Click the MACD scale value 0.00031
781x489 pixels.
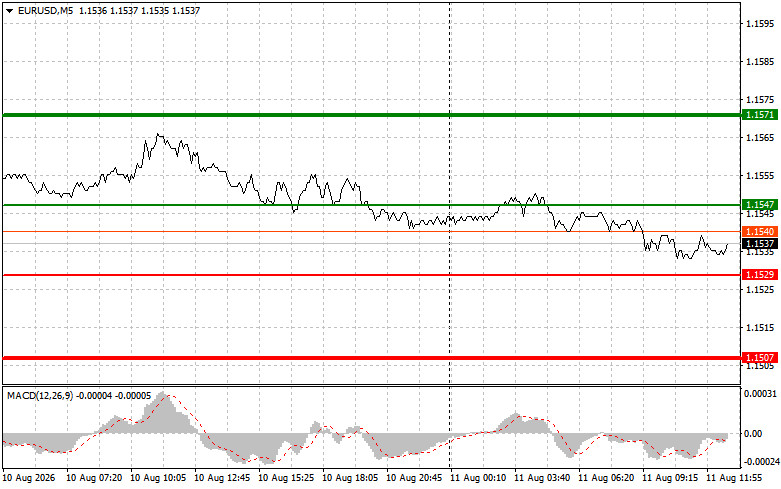(x=760, y=394)
